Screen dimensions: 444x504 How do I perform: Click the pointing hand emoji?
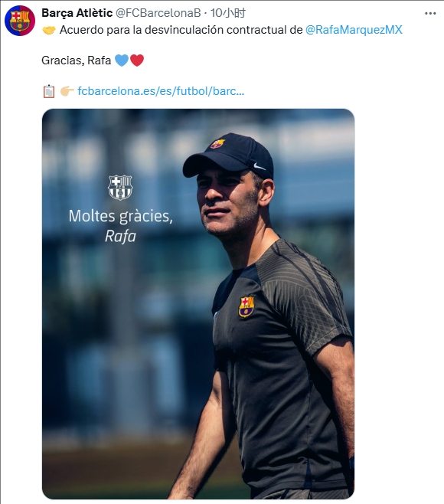pyautogui.click(x=67, y=91)
